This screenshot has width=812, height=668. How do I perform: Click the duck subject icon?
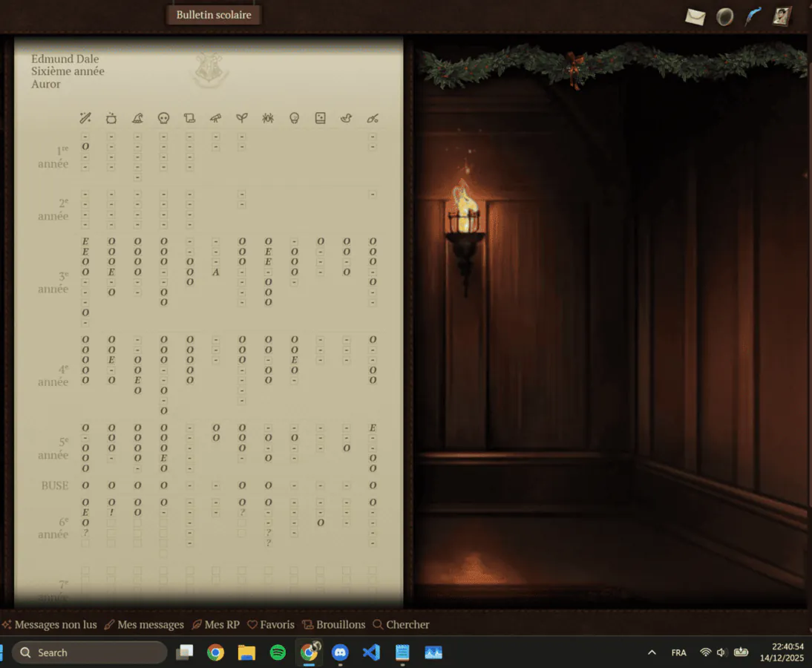(x=347, y=118)
